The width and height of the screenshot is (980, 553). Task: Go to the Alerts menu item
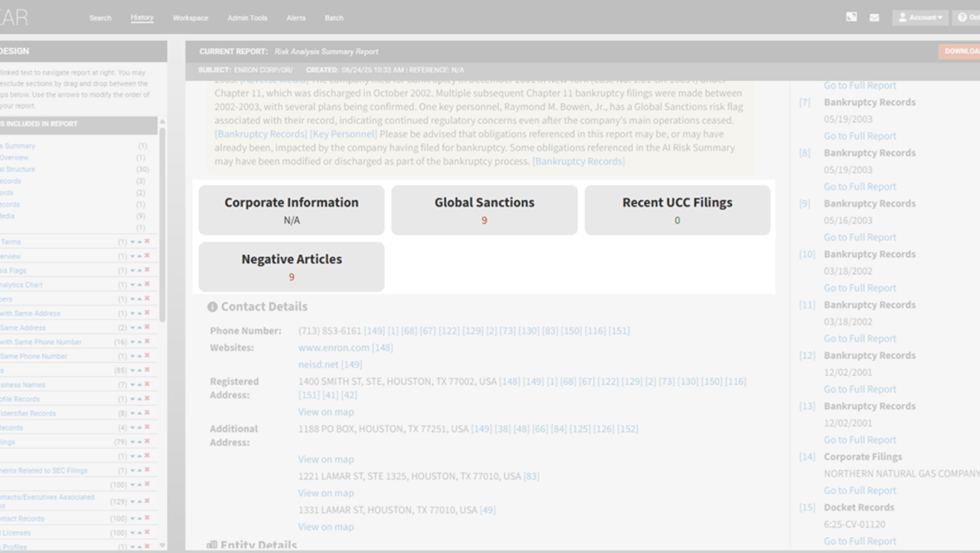pos(296,18)
